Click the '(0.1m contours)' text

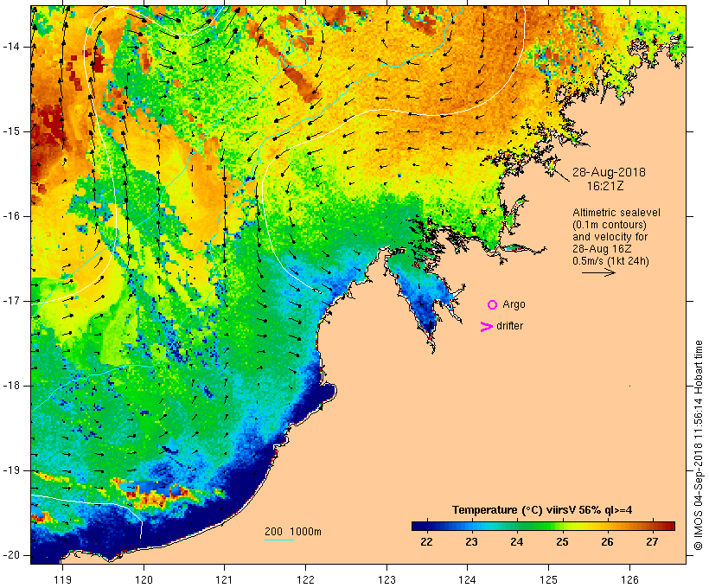(x=609, y=225)
